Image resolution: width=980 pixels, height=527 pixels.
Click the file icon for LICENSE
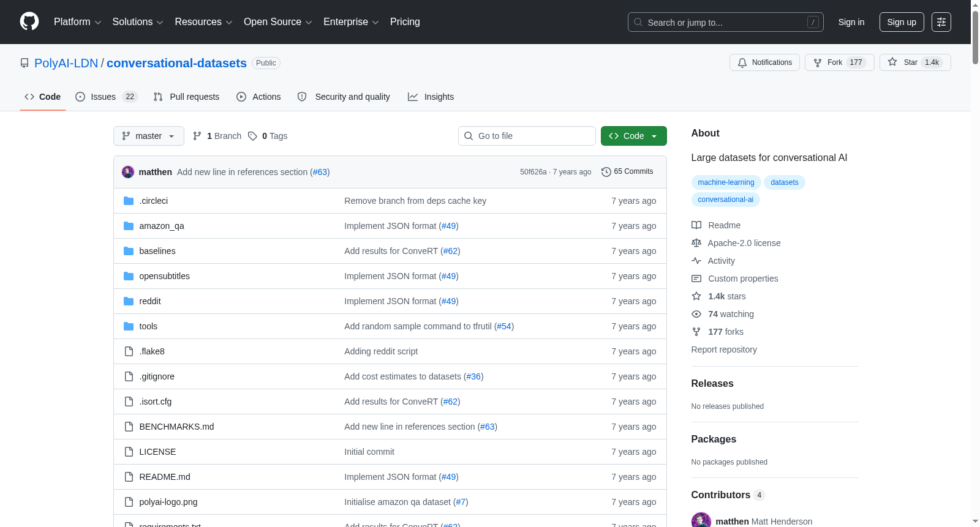point(129,452)
